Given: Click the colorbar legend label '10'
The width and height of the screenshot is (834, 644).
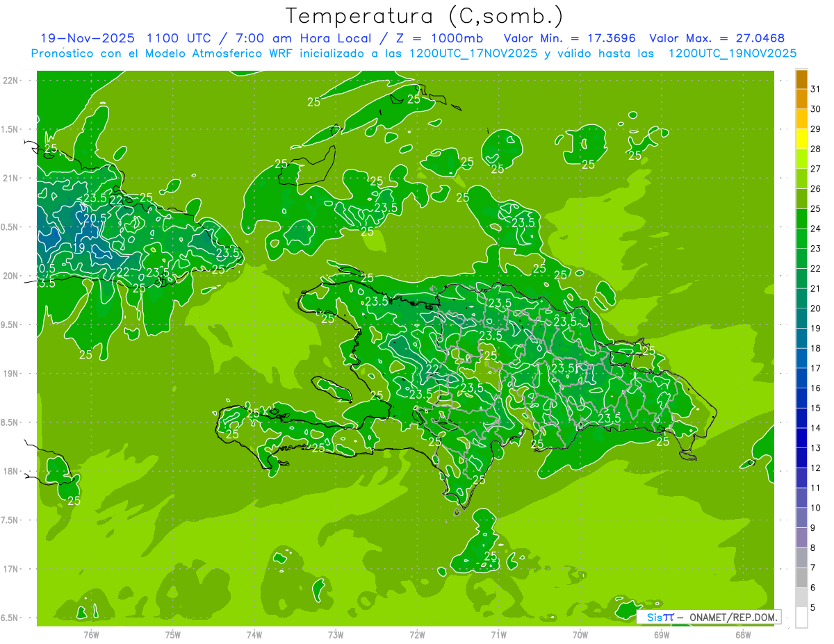Looking at the screenshot, I should pyautogui.click(x=815, y=508).
